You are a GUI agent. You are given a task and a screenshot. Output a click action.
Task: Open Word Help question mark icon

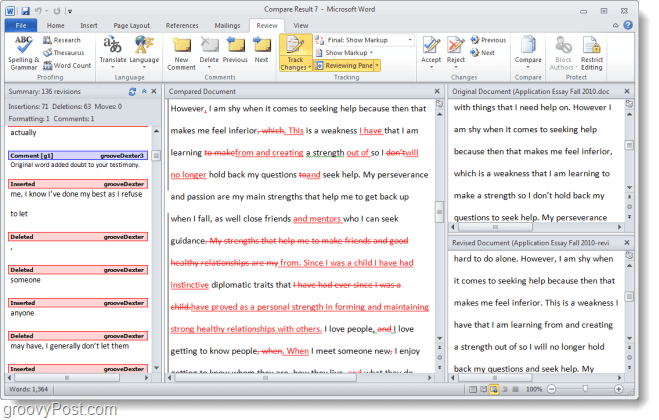point(628,25)
